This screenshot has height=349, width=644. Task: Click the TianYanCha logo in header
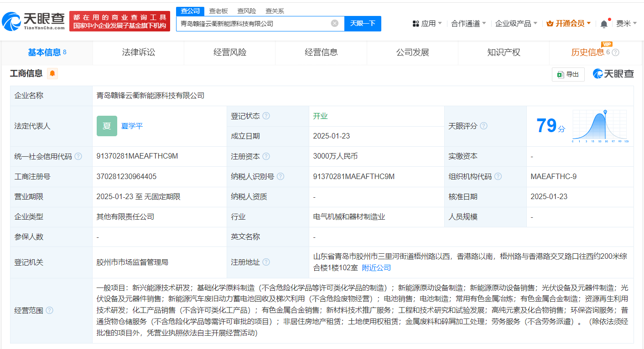pyautogui.click(x=33, y=21)
